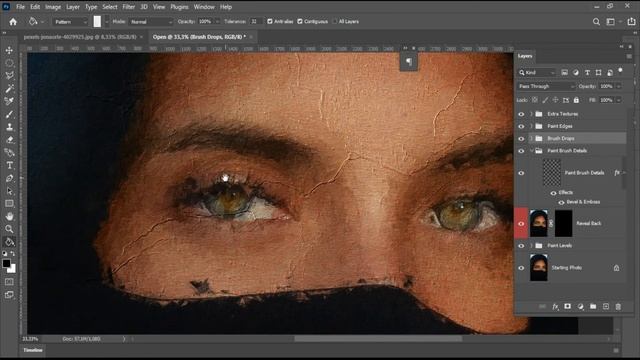Click the foreground color swatch
The image size is (640, 360).
6,263
